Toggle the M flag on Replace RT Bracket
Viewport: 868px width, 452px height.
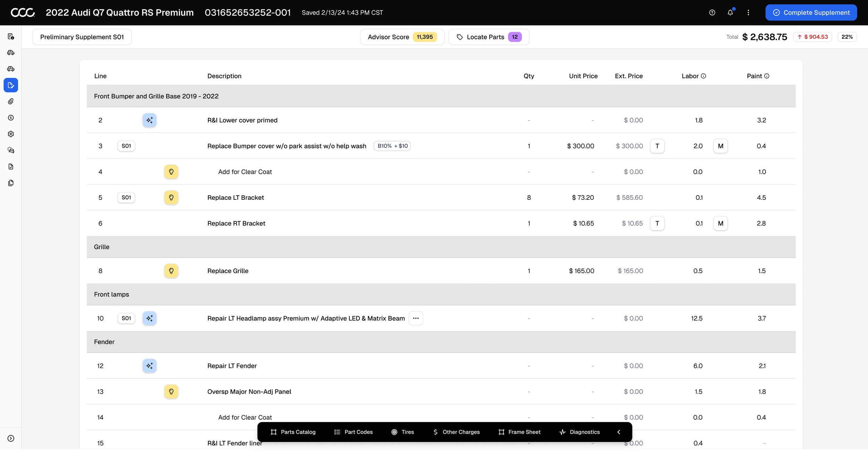(x=721, y=223)
